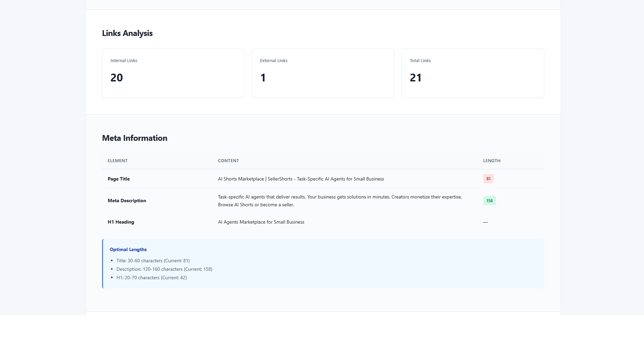Viewport: 644px width, 342px height.
Task: Click the Meta Information section heading
Action: pyautogui.click(x=135, y=138)
